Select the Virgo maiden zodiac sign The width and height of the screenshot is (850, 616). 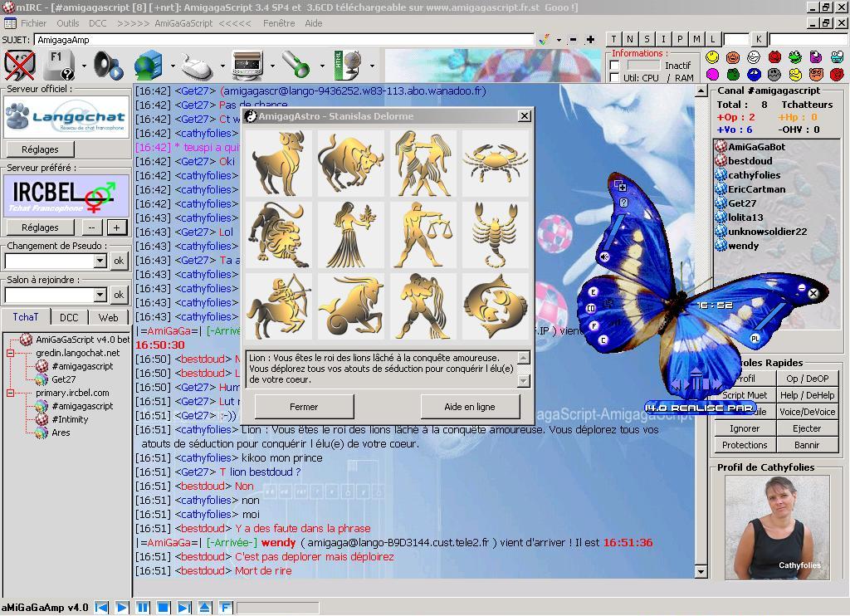click(x=351, y=235)
